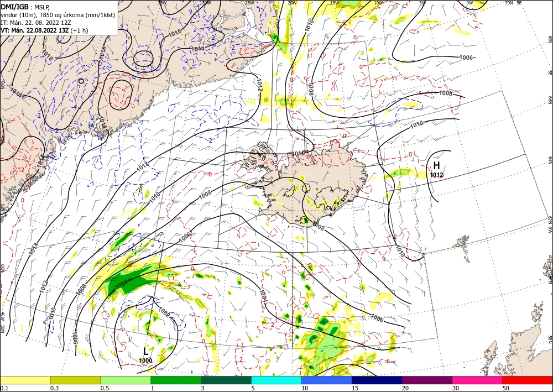Click the '1010' isobar label on northern Iceland
Screen dimensions: 553x392
299,153
